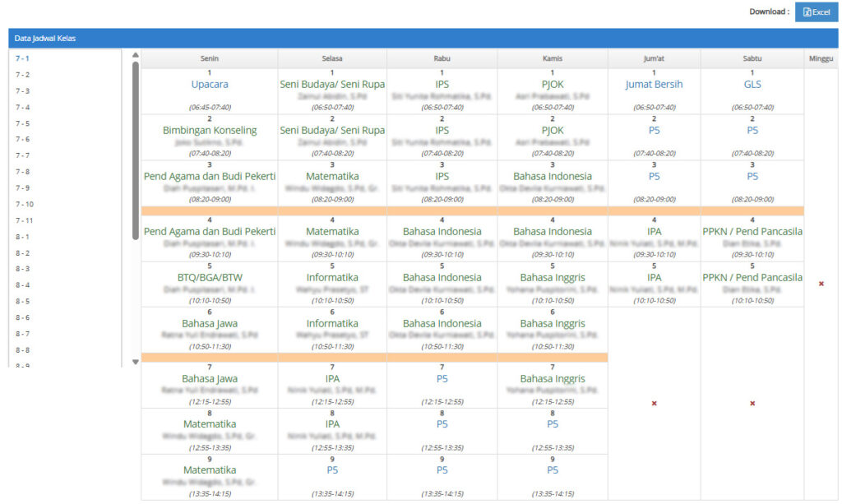Image resolution: width=842 pixels, height=504 pixels.
Task: Open class 8 - 1 schedule
Action: click(22, 237)
